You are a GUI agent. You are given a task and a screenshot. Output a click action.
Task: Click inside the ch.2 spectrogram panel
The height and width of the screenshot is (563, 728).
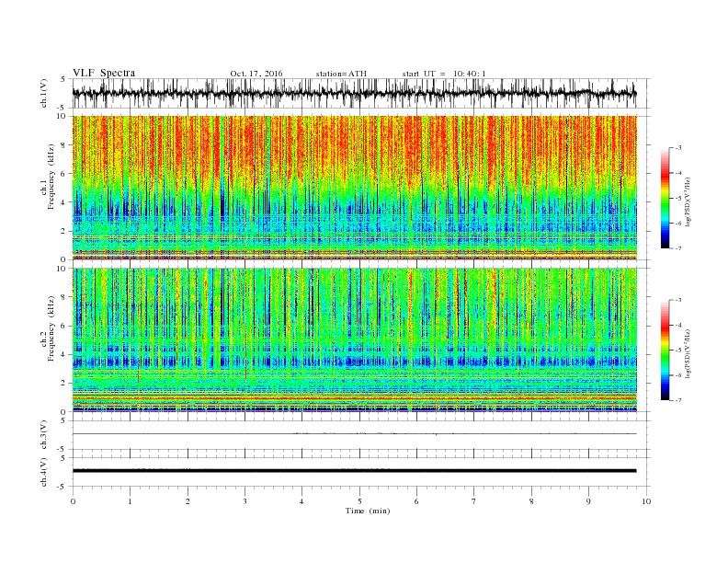click(x=354, y=339)
